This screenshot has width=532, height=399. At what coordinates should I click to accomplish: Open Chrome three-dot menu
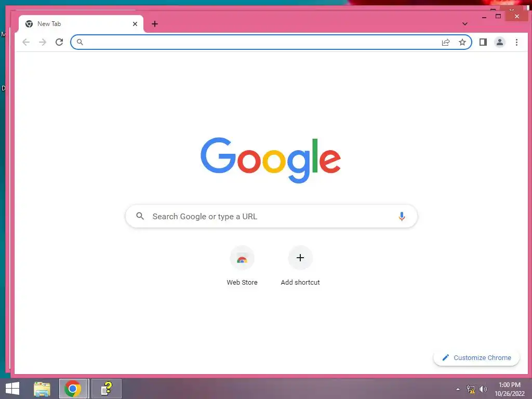pos(516,42)
